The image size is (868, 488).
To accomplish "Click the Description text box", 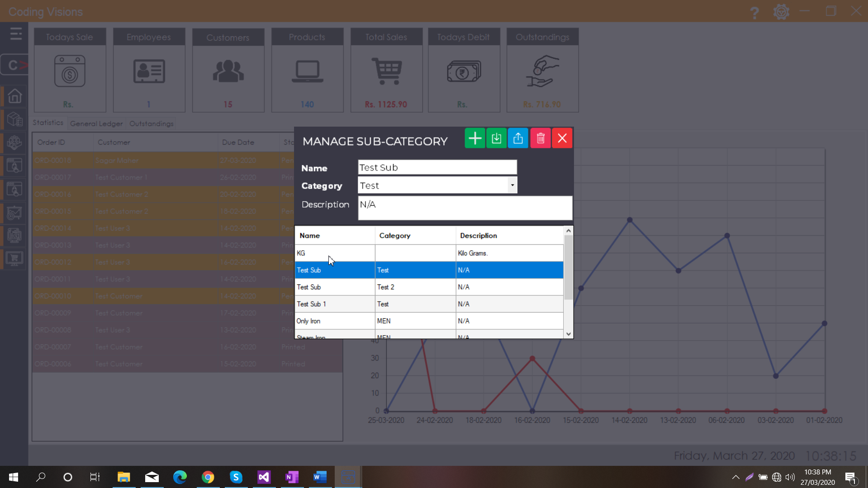I will pyautogui.click(x=465, y=208).
